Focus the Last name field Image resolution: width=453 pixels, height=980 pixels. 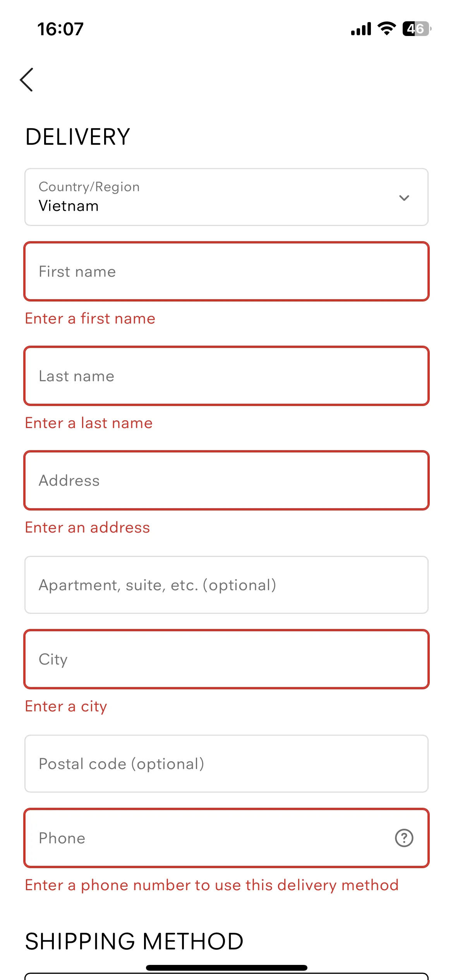click(x=226, y=376)
